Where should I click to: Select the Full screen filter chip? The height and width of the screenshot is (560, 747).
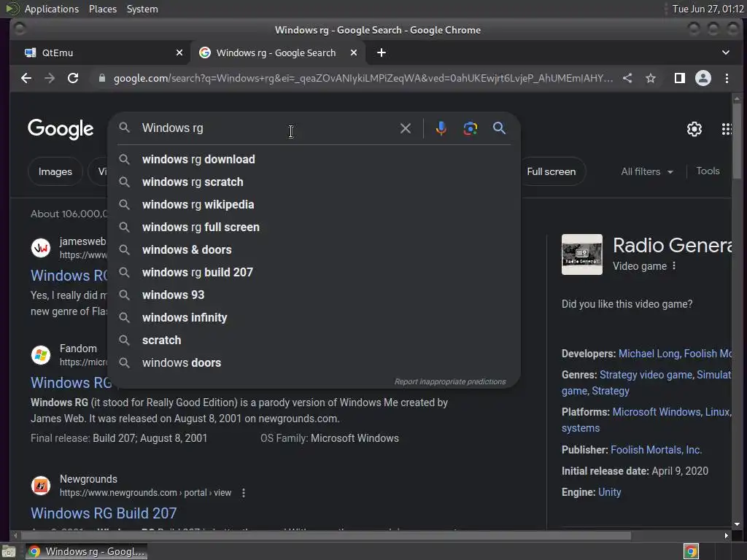pyautogui.click(x=551, y=171)
